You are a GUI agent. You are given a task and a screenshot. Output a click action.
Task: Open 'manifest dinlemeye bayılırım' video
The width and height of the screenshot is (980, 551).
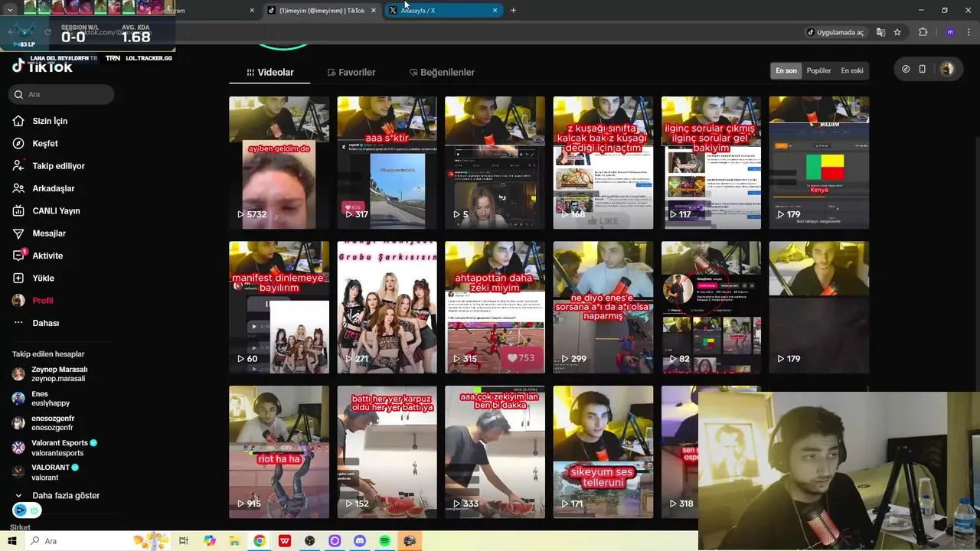pyautogui.click(x=279, y=308)
